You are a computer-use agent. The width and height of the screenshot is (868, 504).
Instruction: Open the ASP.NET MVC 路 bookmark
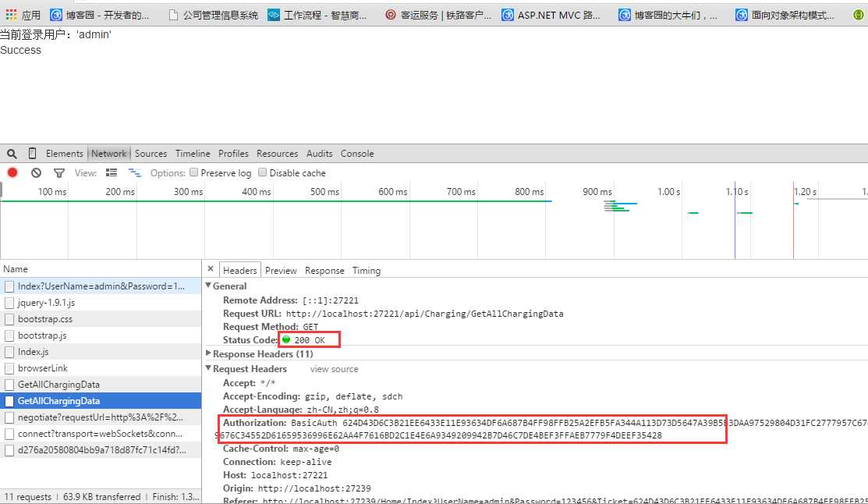[551, 15]
